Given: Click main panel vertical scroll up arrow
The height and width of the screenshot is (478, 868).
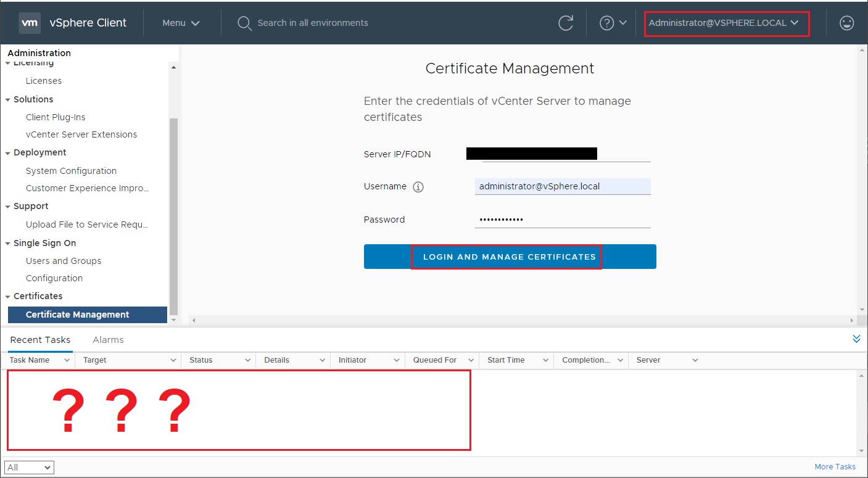Looking at the screenshot, I should pyautogui.click(x=862, y=50).
